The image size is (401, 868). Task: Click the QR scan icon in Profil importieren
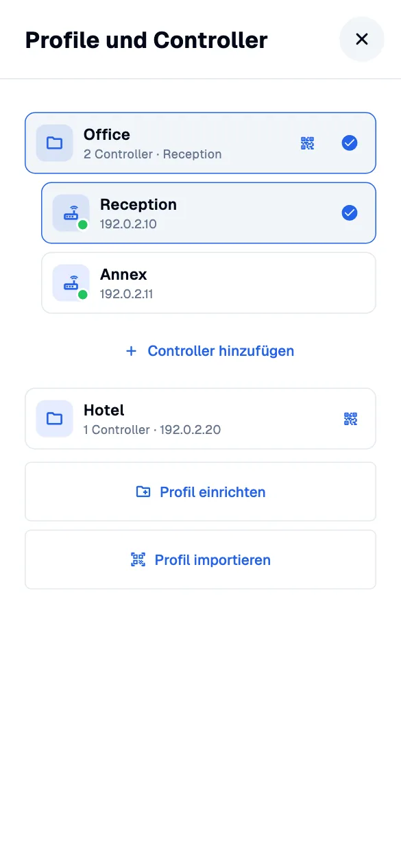(138, 559)
